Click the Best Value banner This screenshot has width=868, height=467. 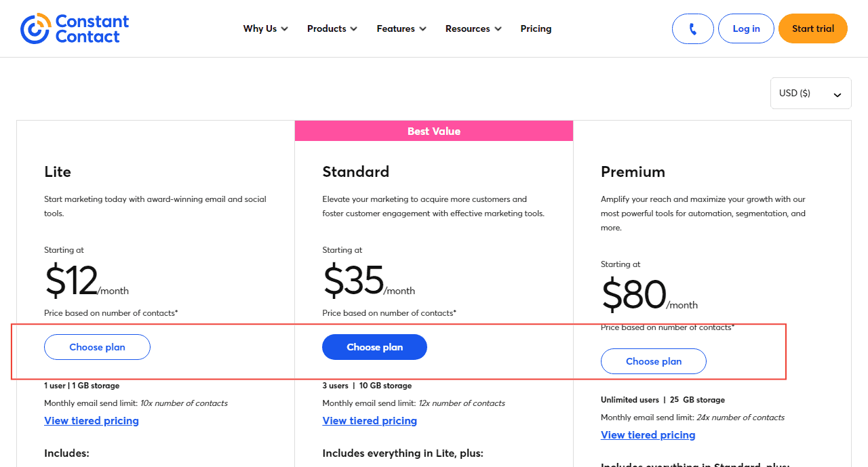pos(434,131)
